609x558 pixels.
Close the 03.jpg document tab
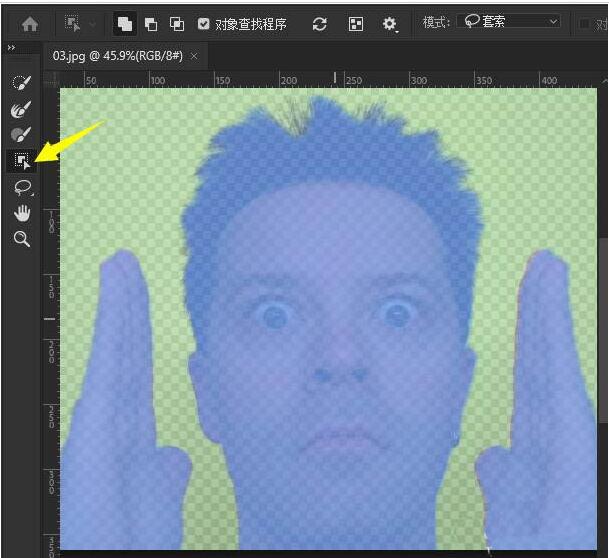tap(194, 55)
